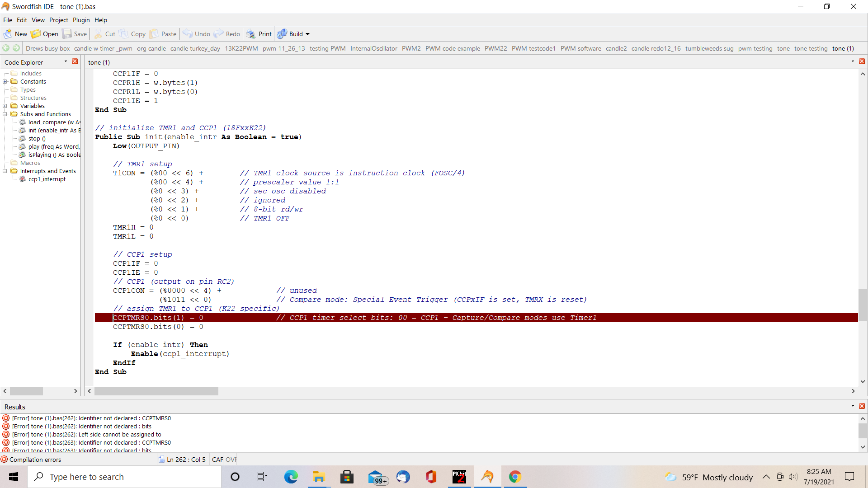868x488 pixels.
Task: Switch to 13K22PWM tab
Action: (241, 48)
